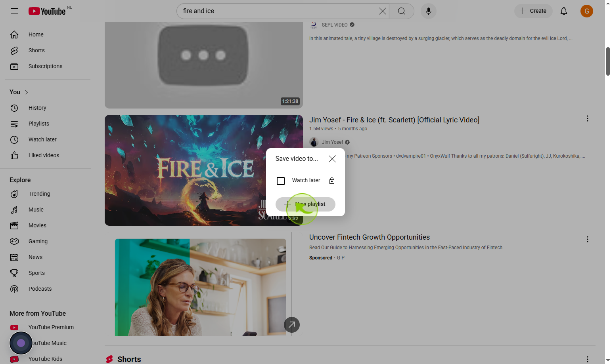
Task: Click the Home sidebar icon
Action: point(14,34)
